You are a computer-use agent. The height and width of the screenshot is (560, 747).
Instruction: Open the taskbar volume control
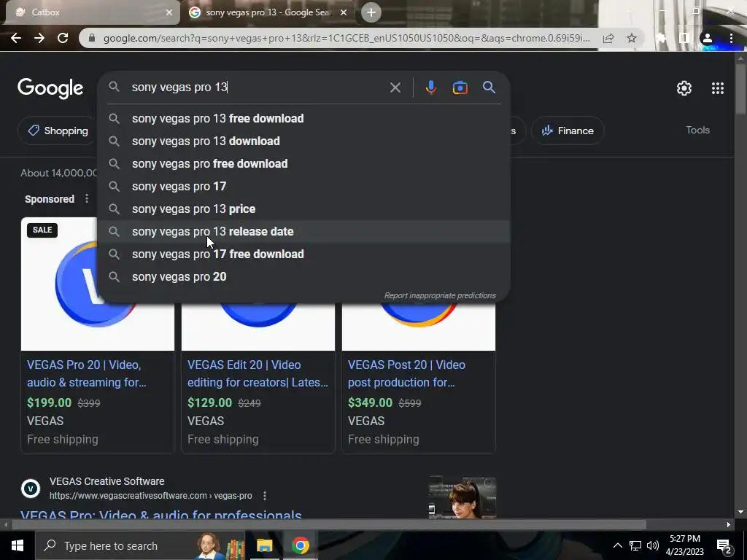pos(653,545)
